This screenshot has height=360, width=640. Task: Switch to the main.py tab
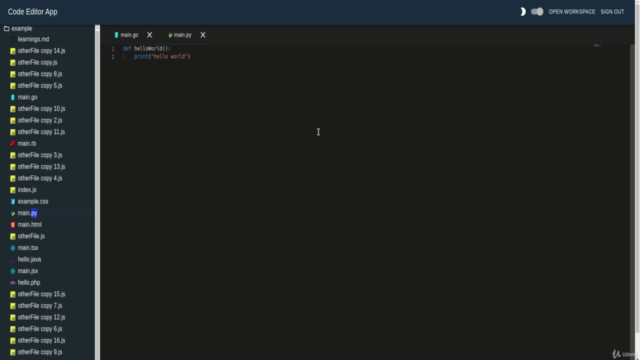(x=182, y=35)
